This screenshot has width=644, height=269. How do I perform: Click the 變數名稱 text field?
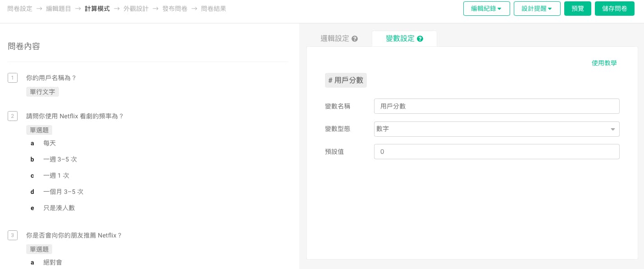(x=496, y=106)
